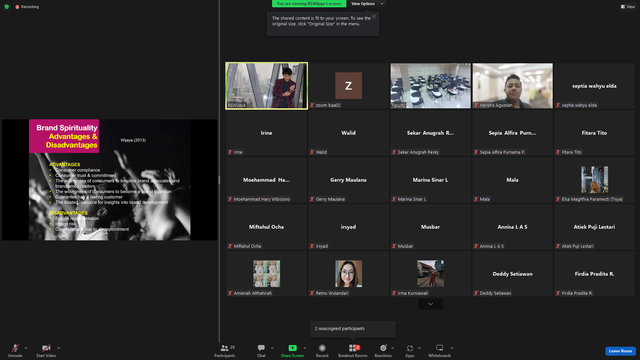Expand Apps options arrow
Viewport: 640px width, 360px height.
point(419,348)
